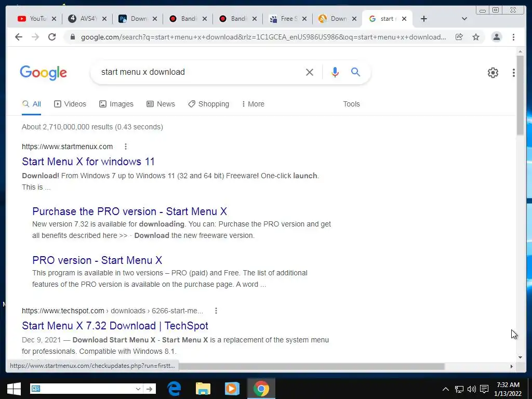Share this page via address bar icon
Screen dimensions: 532x399
coord(459,37)
